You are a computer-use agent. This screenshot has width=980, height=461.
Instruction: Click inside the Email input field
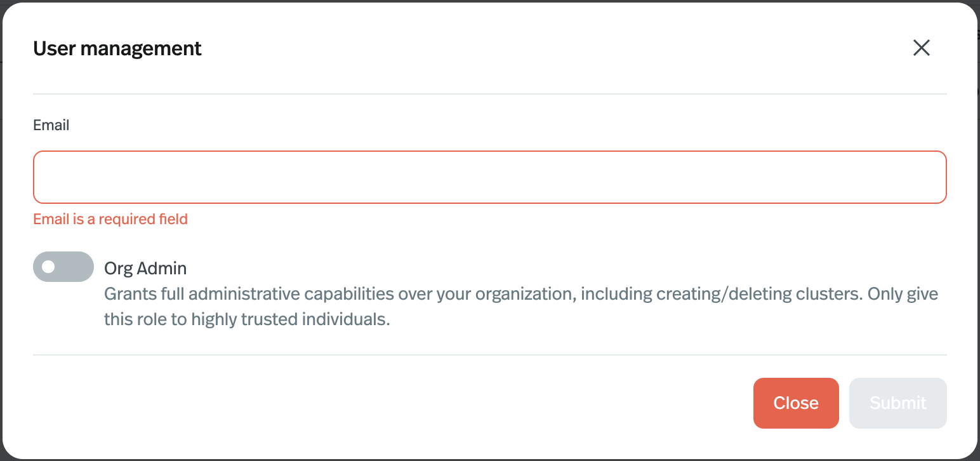pos(489,177)
